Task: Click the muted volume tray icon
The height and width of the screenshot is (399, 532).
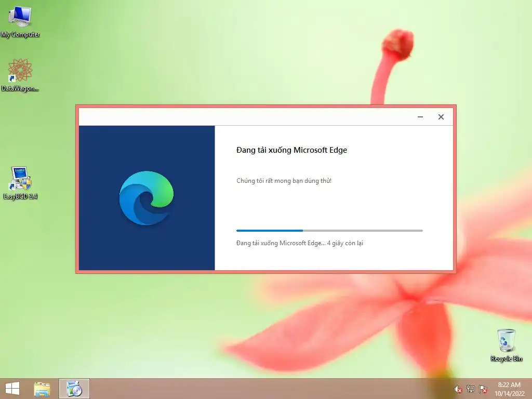Action: click(458, 389)
